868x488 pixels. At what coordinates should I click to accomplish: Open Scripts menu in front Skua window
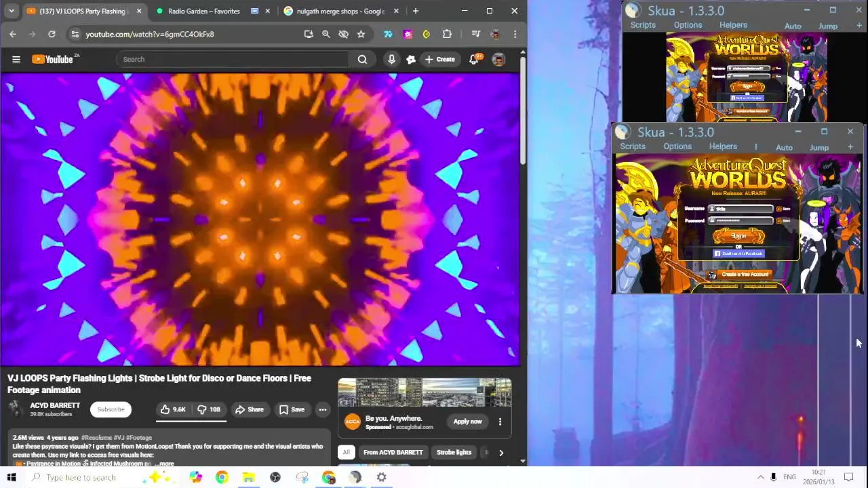tap(632, 146)
